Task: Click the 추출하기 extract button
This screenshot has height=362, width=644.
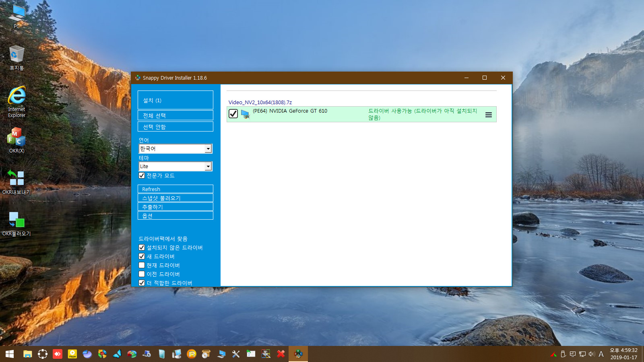Action: [x=175, y=207]
